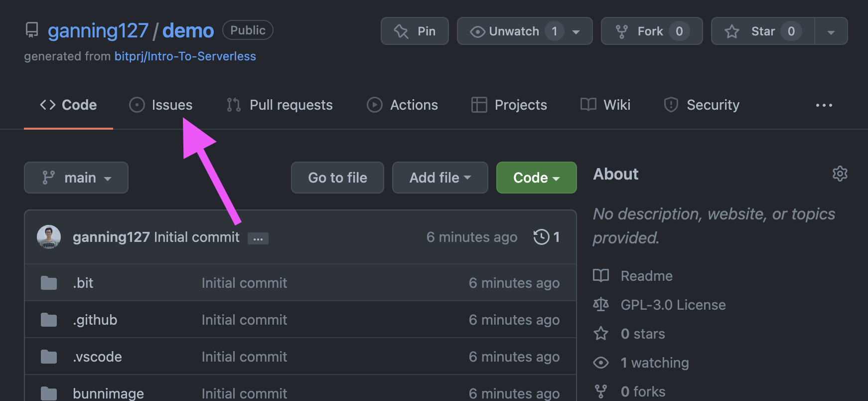Viewport: 868px width, 401px height.
Task: Open the About settings gear icon
Action: coord(840,174)
